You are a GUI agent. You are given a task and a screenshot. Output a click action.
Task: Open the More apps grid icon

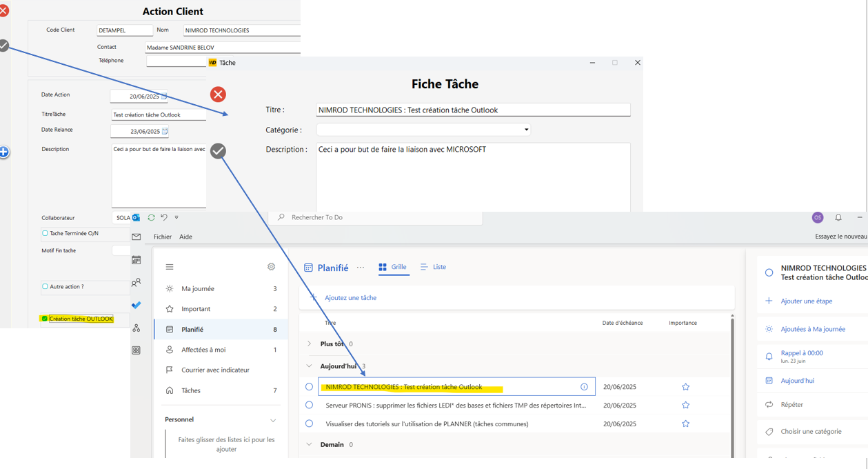click(137, 350)
